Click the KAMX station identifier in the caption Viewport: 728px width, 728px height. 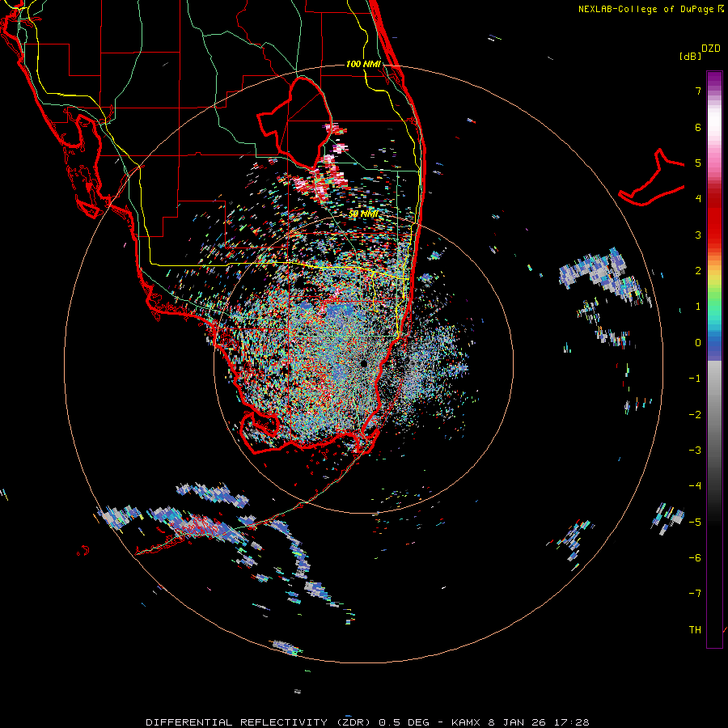pos(466,722)
